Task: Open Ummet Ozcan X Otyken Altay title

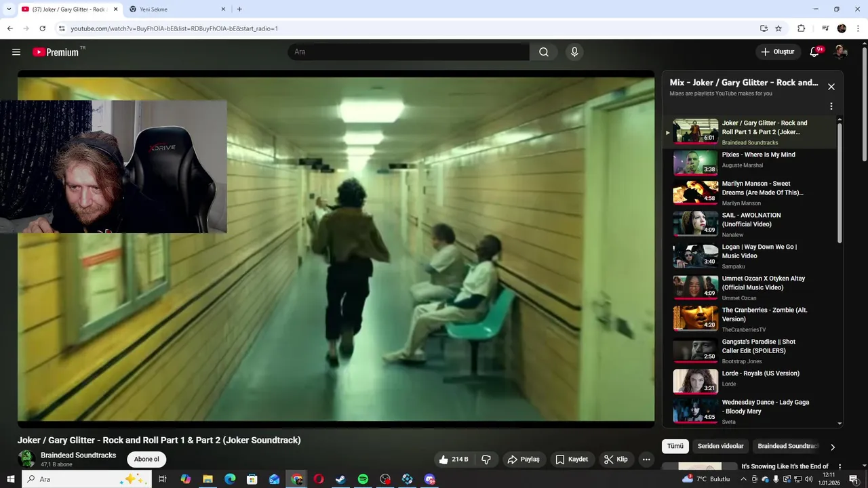Action: pyautogui.click(x=764, y=283)
